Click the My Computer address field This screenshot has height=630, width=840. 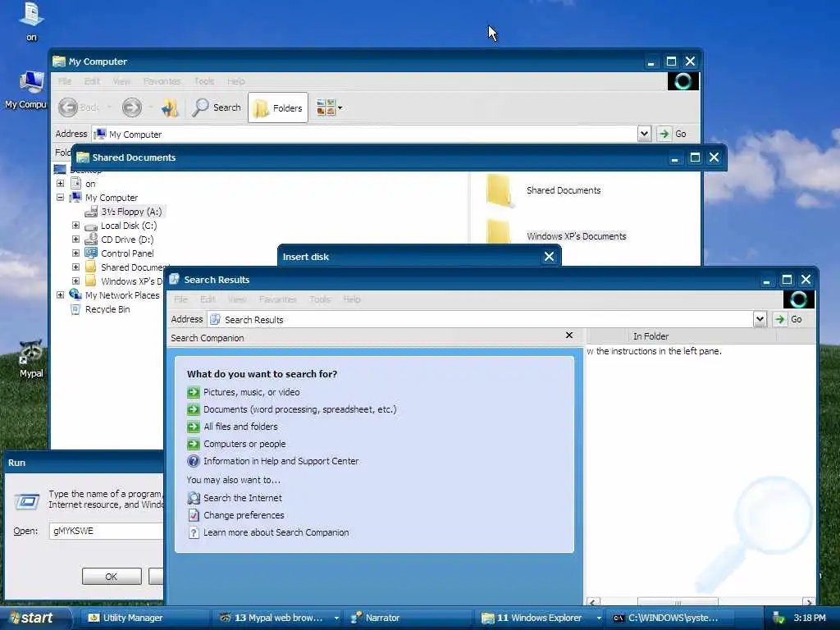364,134
